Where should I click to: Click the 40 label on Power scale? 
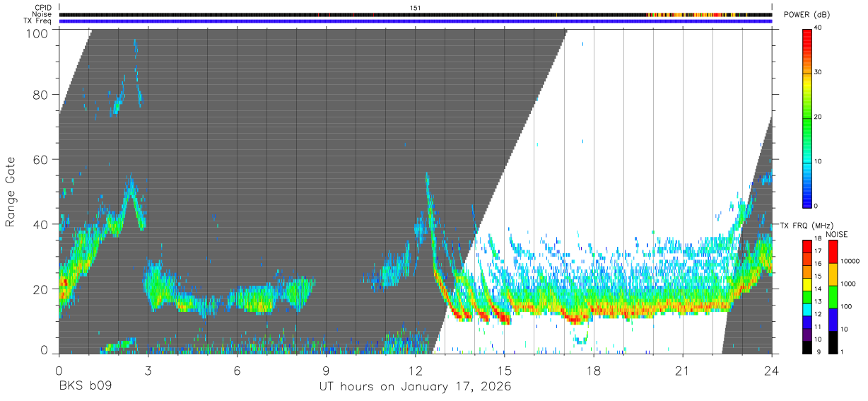(819, 28)
